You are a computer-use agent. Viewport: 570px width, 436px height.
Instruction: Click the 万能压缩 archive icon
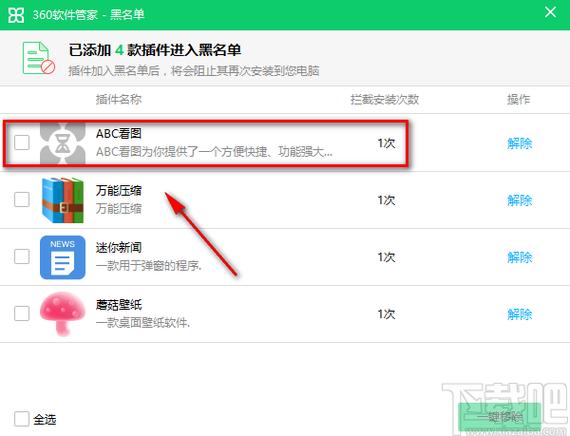pos(63,200)
